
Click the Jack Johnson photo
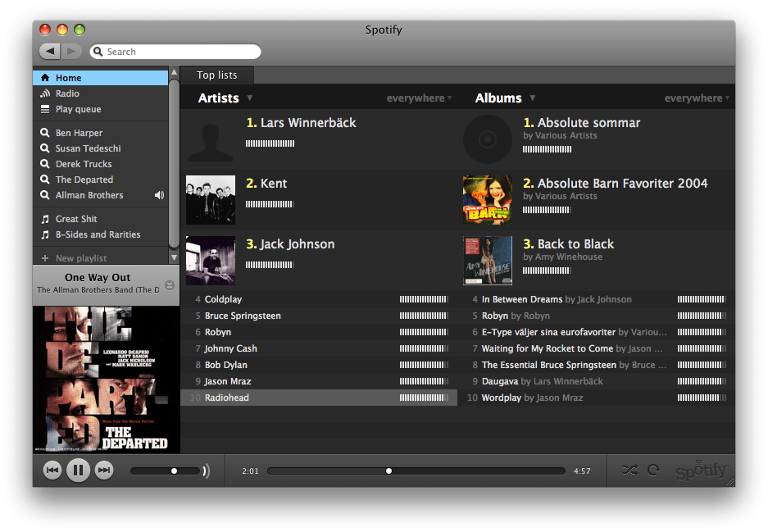click(x=211, y=261)
